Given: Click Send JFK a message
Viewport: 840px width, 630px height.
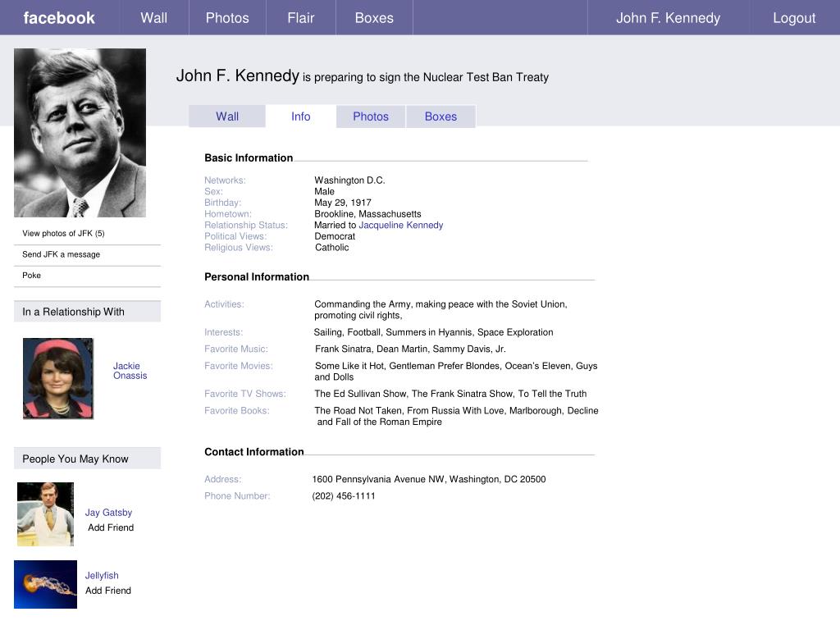Looking at the screenshot, I should click(x=61, y=254).
